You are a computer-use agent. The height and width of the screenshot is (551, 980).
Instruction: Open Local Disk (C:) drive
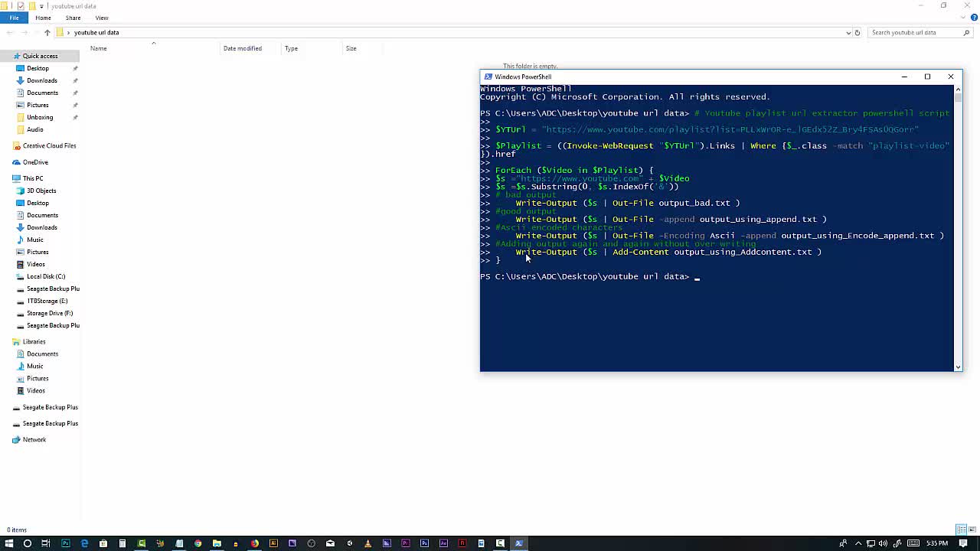click(46, 276)
